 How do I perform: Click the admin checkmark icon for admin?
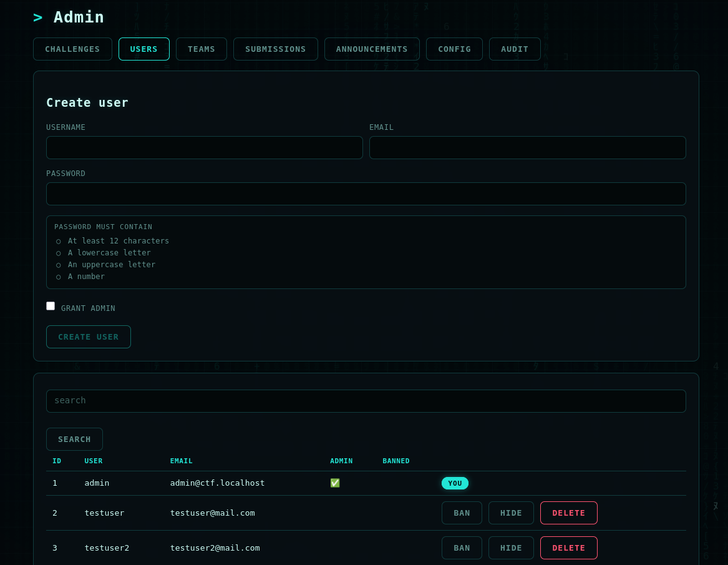pyautogui.click(x=335, y=483)
